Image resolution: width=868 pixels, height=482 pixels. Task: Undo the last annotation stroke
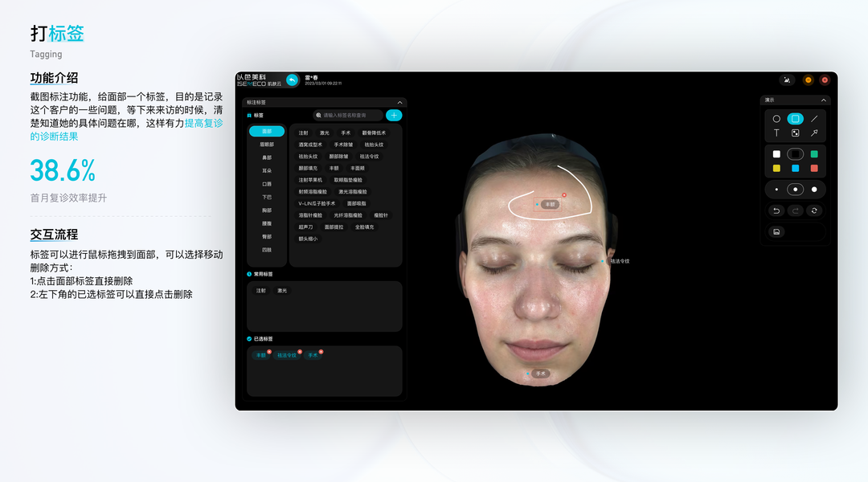pyautogui.click(x=776, y=210)
